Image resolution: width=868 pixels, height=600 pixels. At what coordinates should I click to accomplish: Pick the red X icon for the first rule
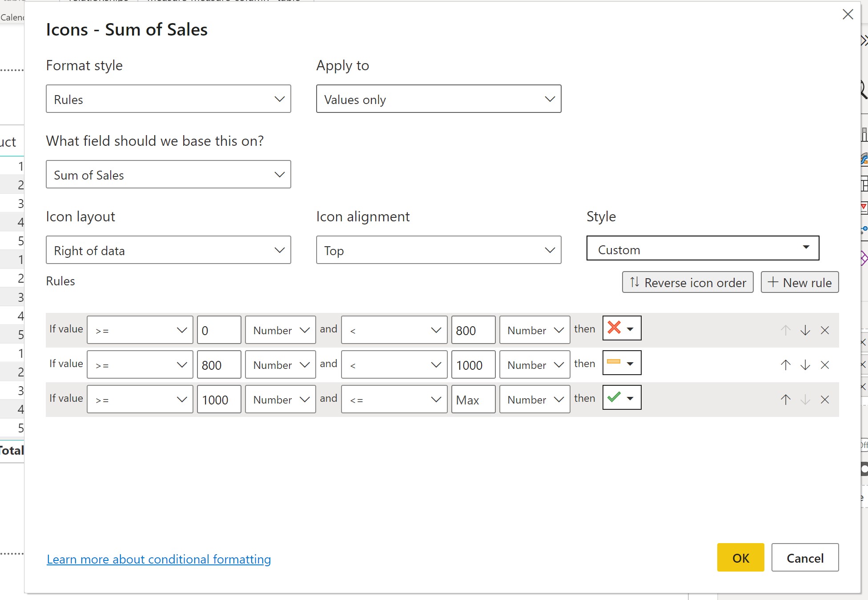622,328
